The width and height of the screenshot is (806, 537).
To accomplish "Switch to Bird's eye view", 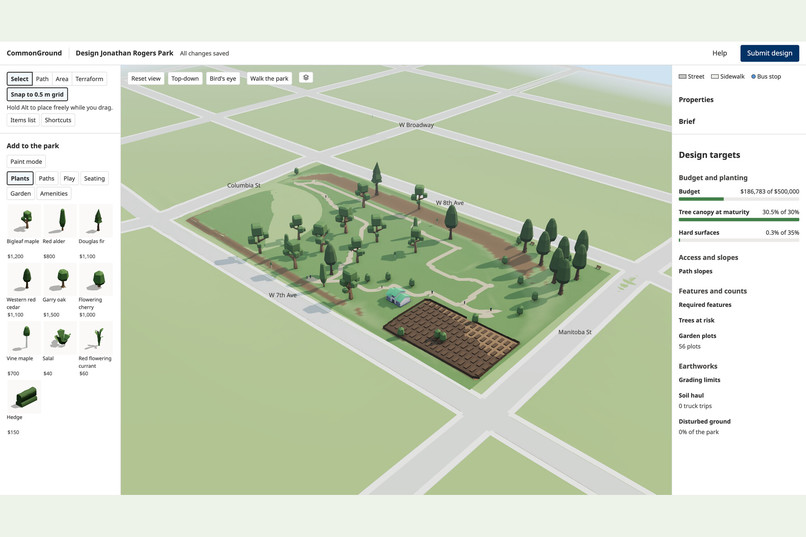I will coord(223,79).
